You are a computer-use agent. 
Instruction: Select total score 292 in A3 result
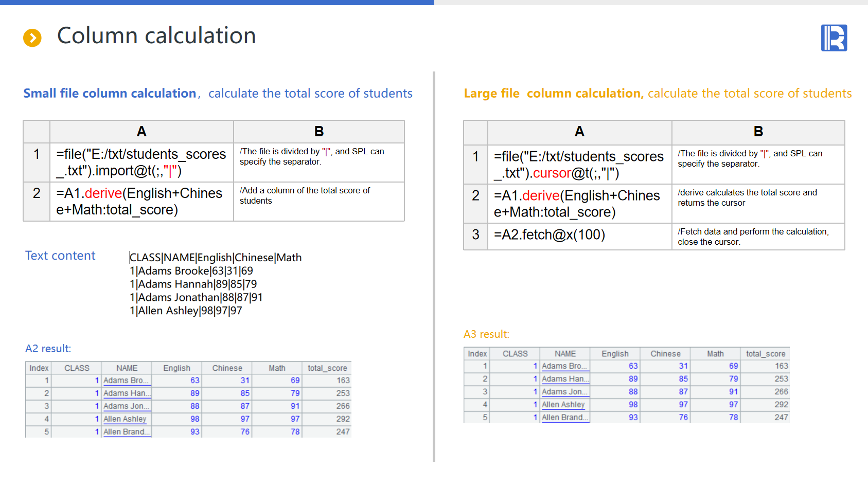(781, 405)
